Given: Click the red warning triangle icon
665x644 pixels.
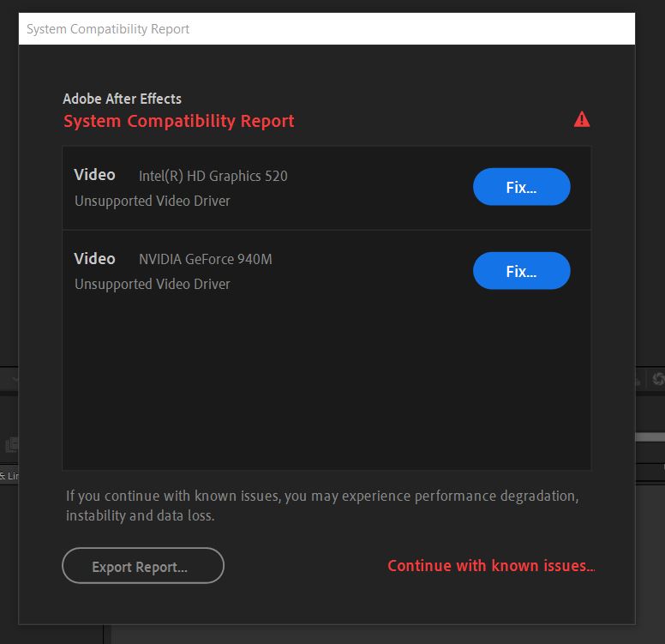Looking at the screenshot, I should point(582,119).
